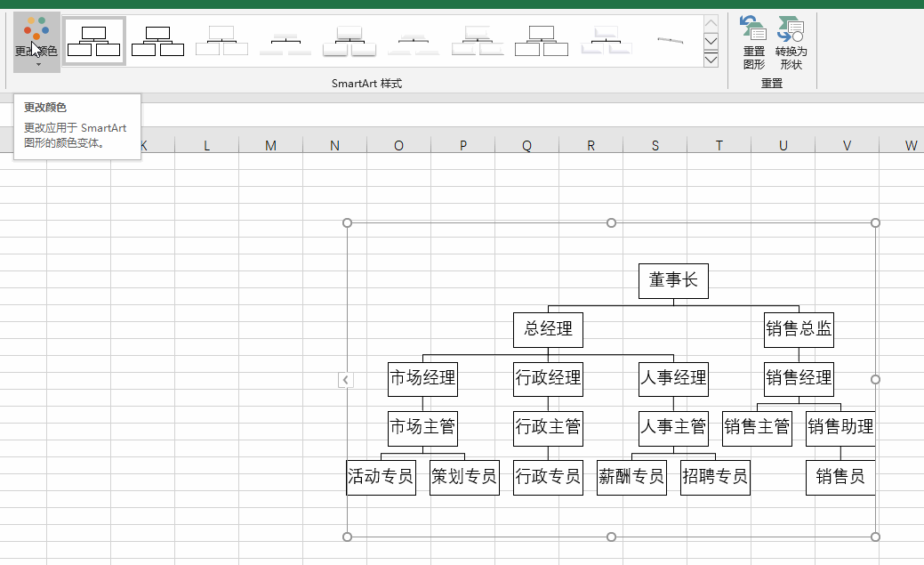Image resolution: width=924 pixels, height=565 pixels.
Task: Click the 人事经理 HR manager box
Action: tap(673, 378)
